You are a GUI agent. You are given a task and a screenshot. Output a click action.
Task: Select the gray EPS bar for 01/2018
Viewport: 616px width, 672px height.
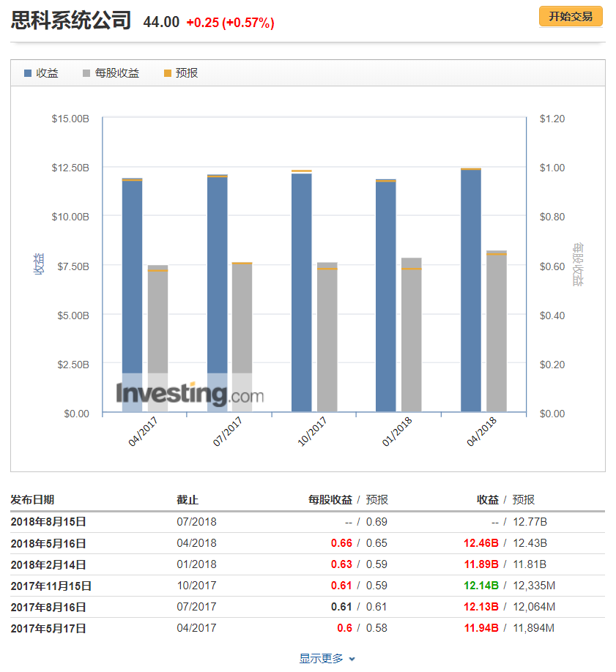coord(412,335)
